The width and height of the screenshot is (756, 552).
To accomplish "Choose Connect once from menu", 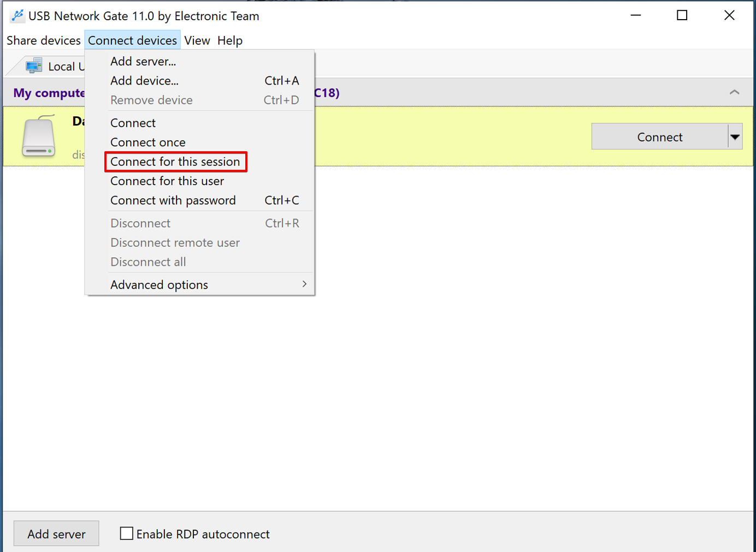I will (148, 142).
